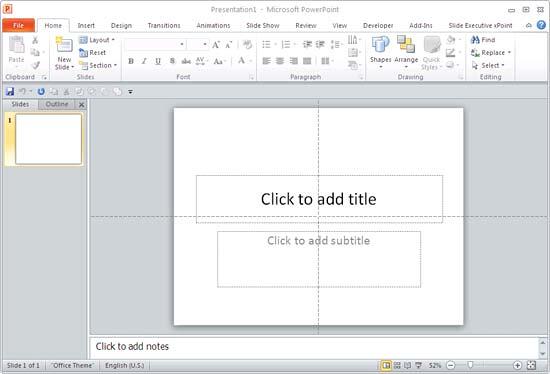This screenshot has width=550, height=374.
Task: Click the New Slide icon
Action: point(64,45)
